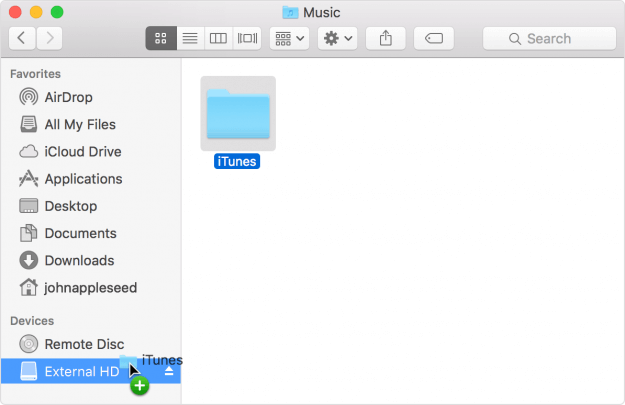This screenshot has width=625, height=405.
Task: Open the johnappleseed home folder
Action: pyautogui.click(x=90, y=287)
